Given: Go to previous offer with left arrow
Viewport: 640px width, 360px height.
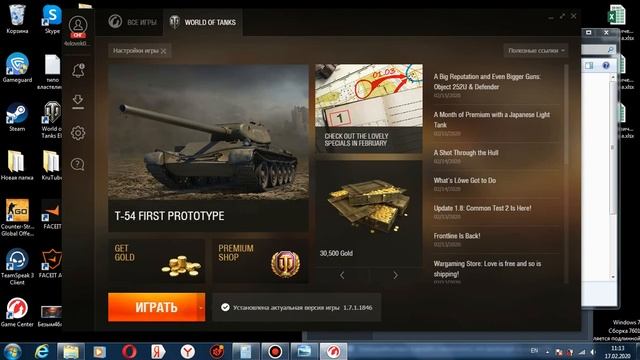Looking at the screenshot, I should (342, 275).
